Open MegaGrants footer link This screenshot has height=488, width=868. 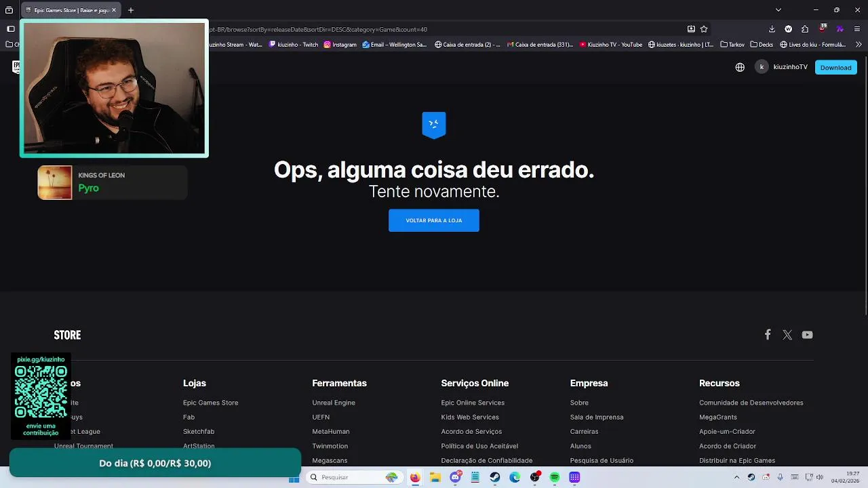(x=718, y=418)
